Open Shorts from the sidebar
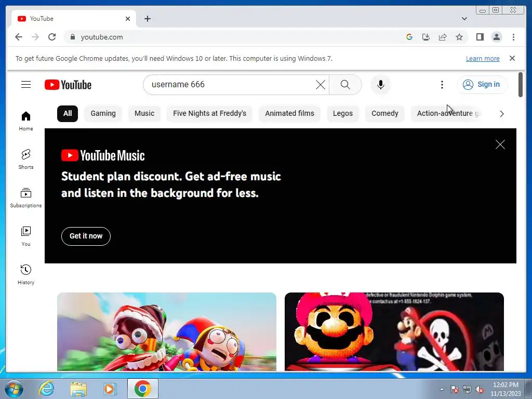 pos(26,159)
